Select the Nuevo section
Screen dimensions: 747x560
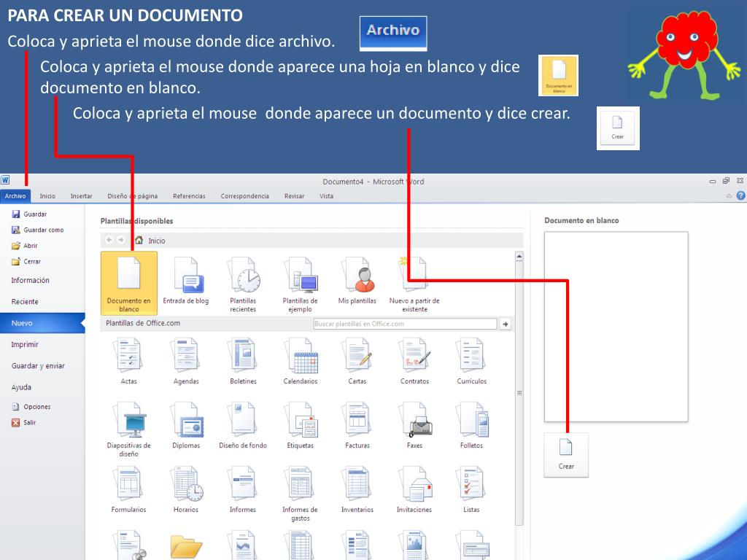42,323
